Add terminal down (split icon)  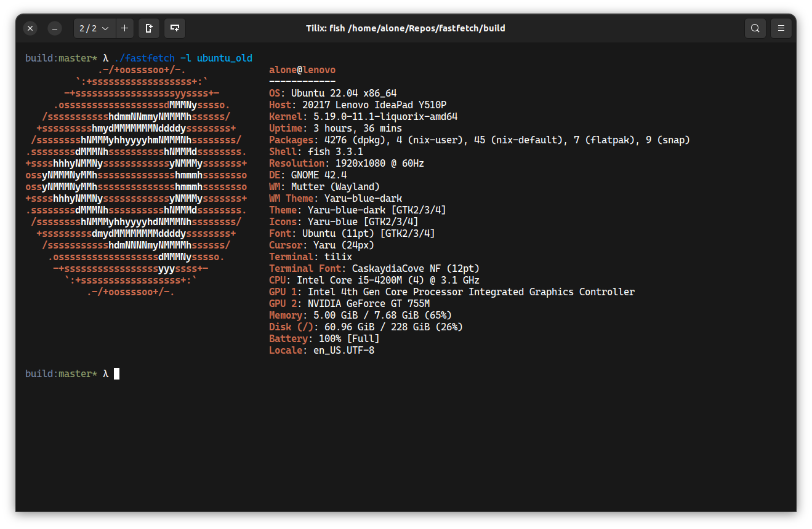tap(175, 28)
